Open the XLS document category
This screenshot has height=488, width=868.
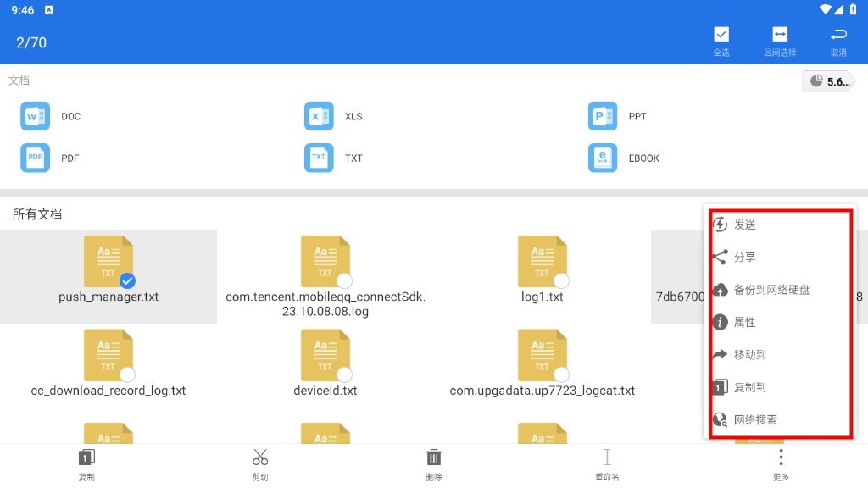coord(319,116)
